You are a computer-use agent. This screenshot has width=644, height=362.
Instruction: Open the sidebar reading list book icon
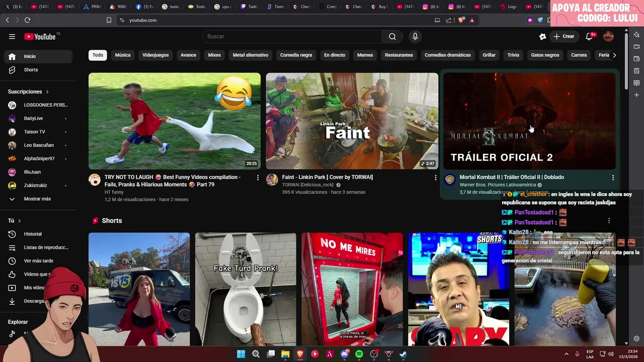tap(636, 83)
